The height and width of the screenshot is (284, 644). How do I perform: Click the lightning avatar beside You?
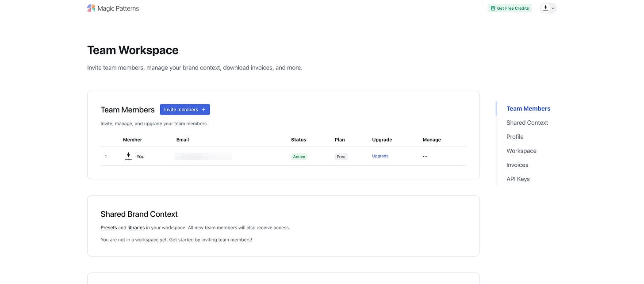[128, 156]
